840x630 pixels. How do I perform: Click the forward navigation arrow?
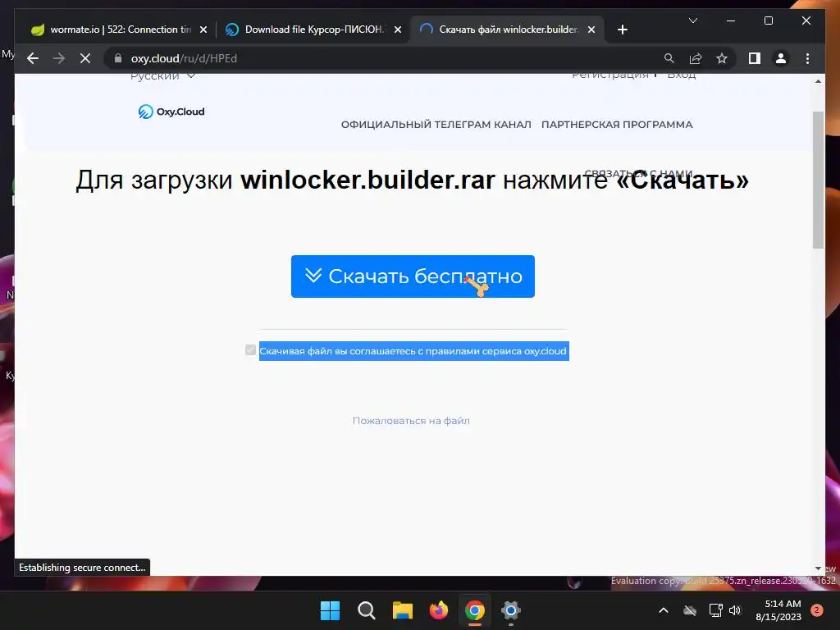(59, 58)
